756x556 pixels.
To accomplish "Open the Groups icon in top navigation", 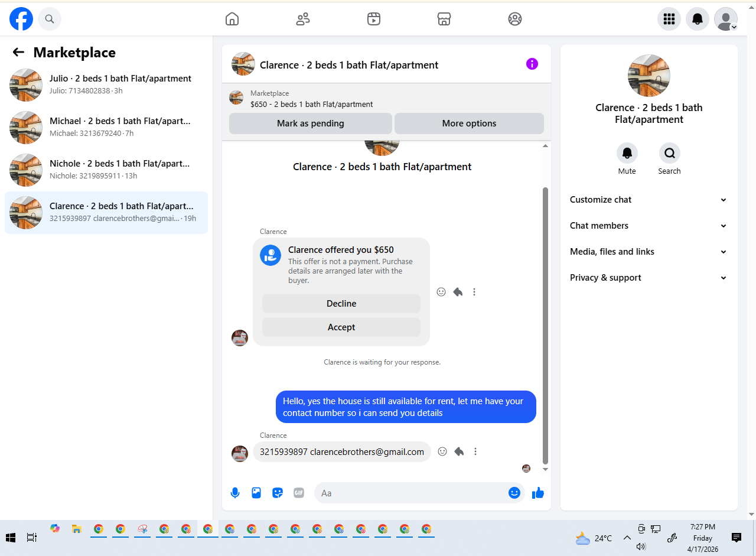I will [x=515, y=19].
